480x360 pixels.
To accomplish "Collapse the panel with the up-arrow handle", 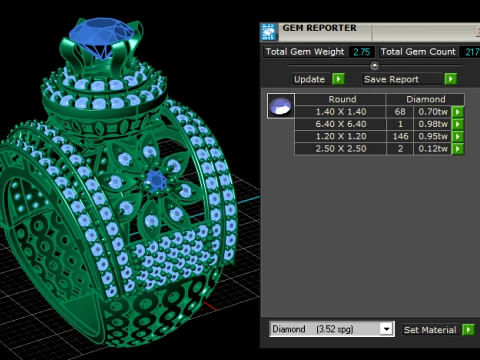I will tap(374, 66).
